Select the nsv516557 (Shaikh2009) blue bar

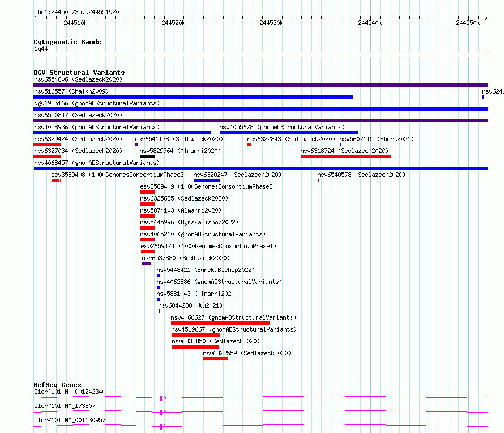coord(193,97)
